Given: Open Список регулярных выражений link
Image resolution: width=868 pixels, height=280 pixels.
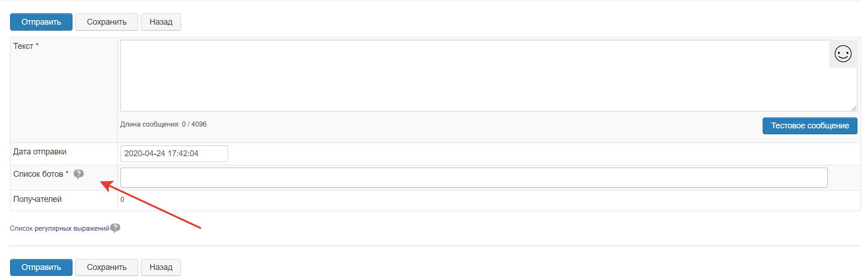Looking at the screenshot, I should pos(60,228).
